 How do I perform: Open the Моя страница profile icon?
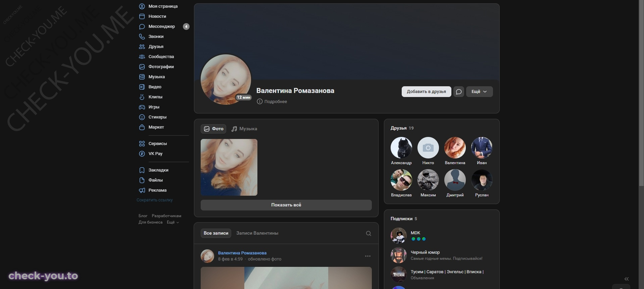pyautogui.click(x=142, y=6)
